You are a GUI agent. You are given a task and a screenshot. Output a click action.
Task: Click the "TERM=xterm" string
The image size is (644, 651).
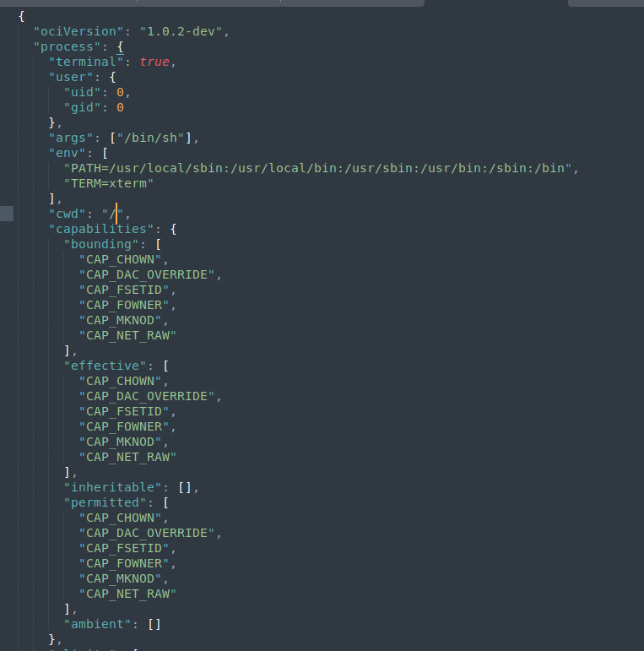point(109,183)
